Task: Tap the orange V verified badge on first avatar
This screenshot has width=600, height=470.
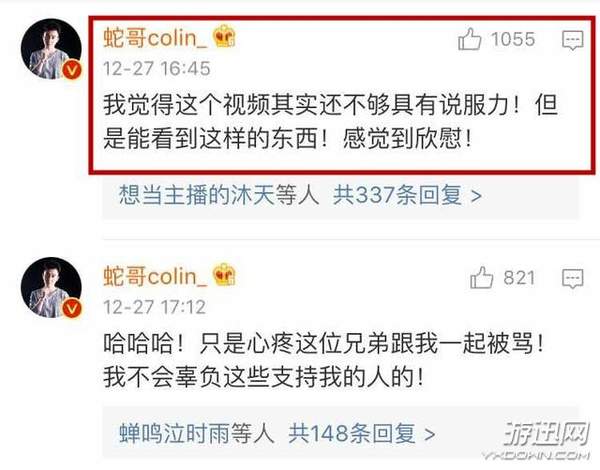Action: (72, 70)
